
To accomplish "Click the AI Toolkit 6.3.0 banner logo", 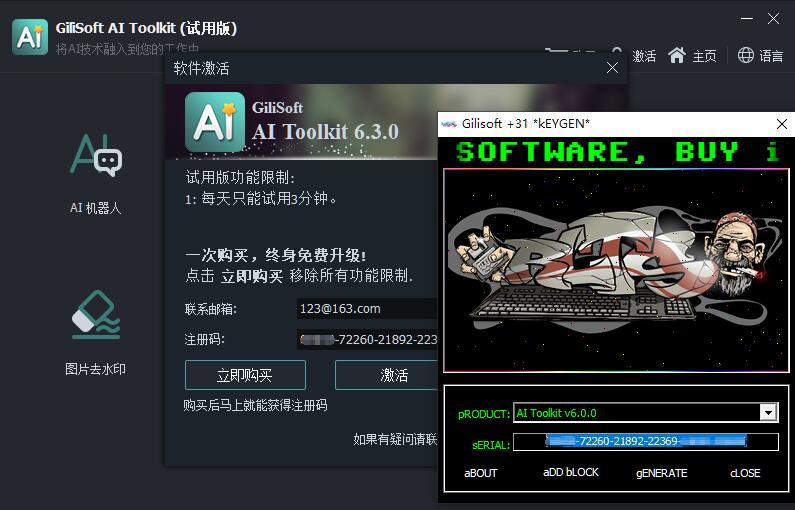I will point(215,122).
